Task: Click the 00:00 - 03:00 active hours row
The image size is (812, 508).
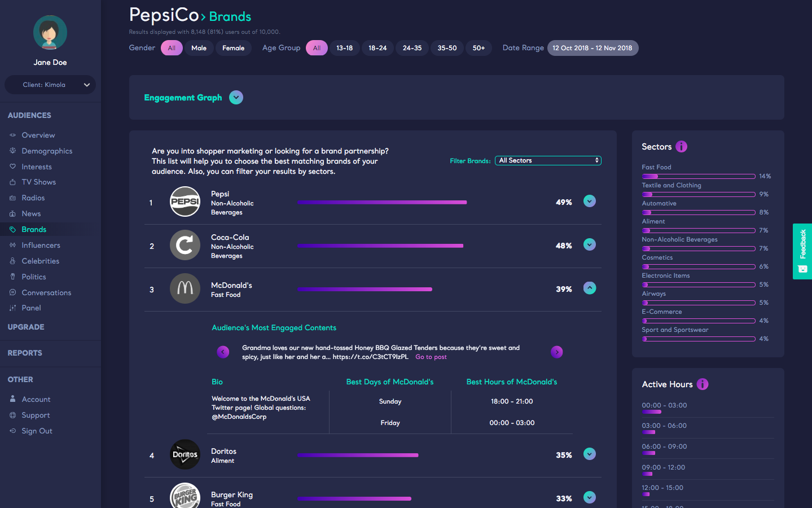Action: pos(708,408)
